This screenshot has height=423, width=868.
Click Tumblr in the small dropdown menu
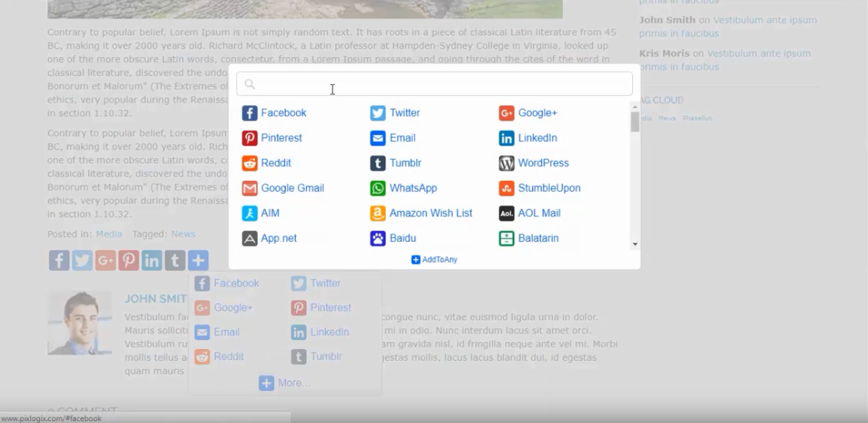pos(316,356)
